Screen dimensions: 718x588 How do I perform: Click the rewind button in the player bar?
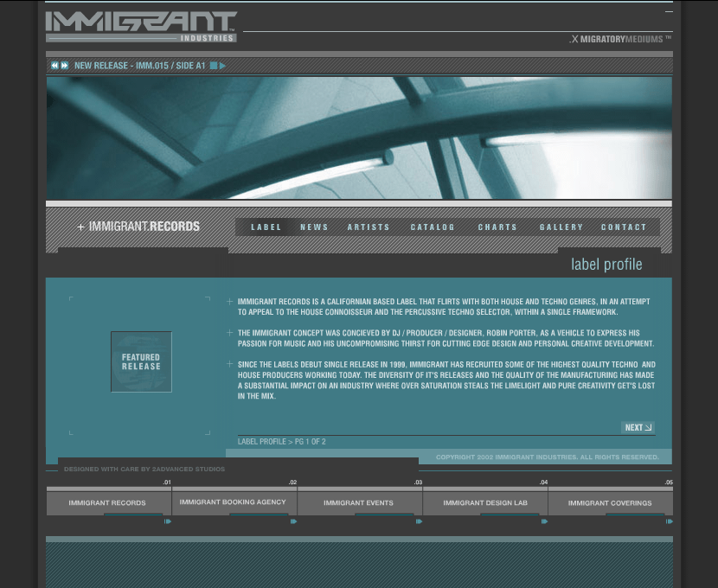point(55,66)
